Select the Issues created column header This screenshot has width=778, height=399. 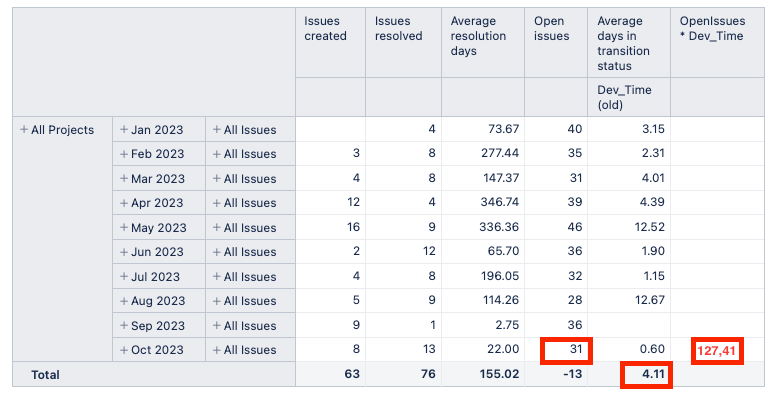tap(330, 43)
